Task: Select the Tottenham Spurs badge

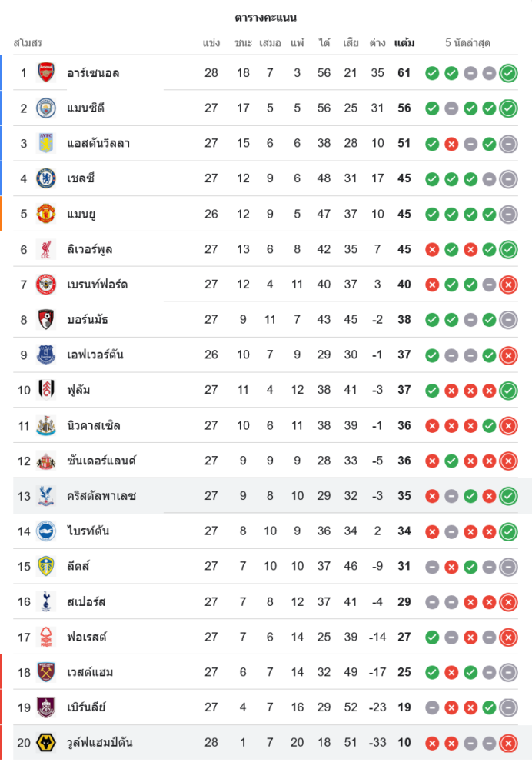Action: 46,601
